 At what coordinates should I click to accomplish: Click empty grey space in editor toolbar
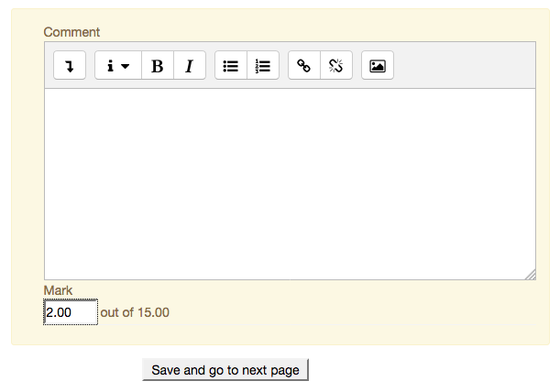(465, 65)
